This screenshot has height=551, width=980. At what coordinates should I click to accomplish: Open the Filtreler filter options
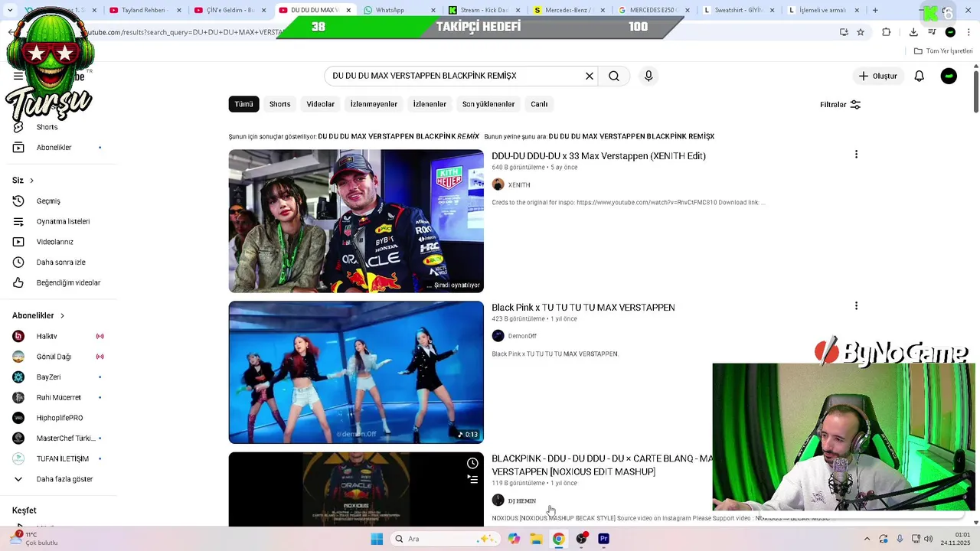(840, 104)
